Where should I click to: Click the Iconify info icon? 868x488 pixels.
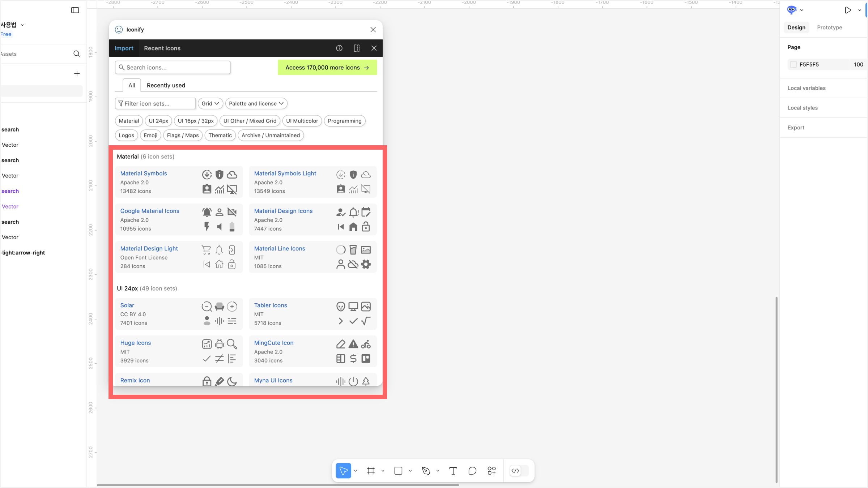pos(339,48)
